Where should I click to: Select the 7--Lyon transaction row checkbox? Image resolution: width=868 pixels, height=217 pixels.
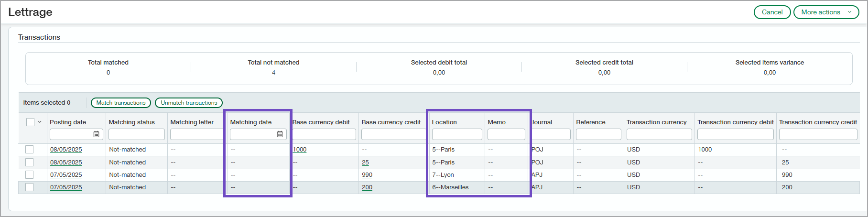pyautogui.click(x=30, y=175)
